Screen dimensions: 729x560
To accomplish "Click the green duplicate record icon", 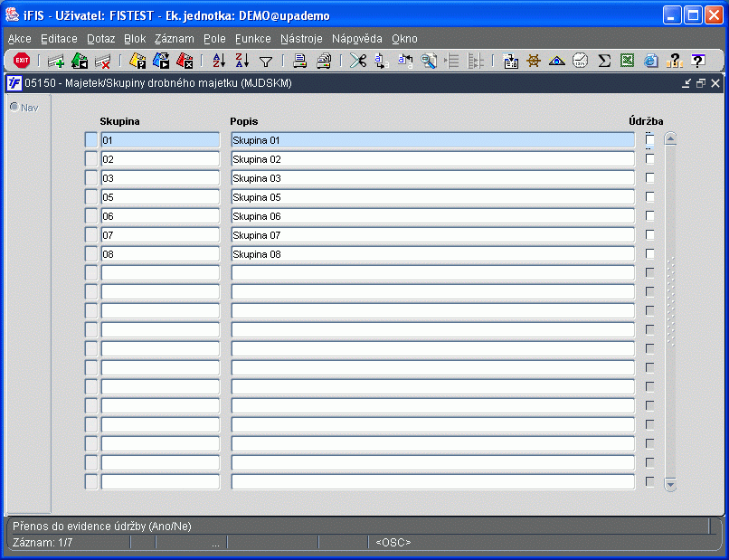I will pos(80,61).
